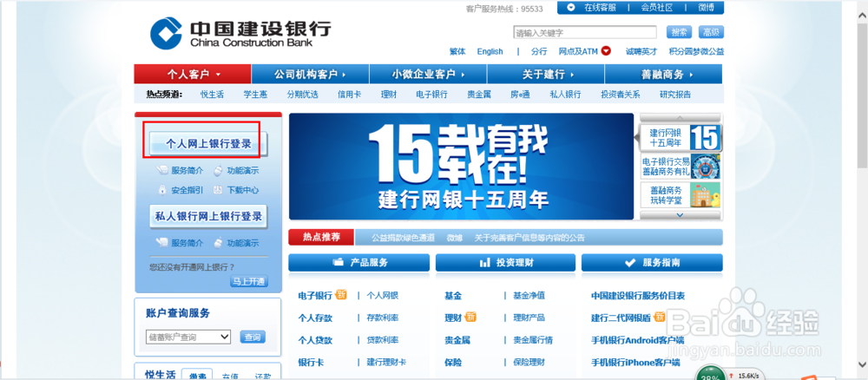The width and height of the screenshot is (868, 380).
Task: Open the 微博 link in top bar
Action: pos(707,7)
